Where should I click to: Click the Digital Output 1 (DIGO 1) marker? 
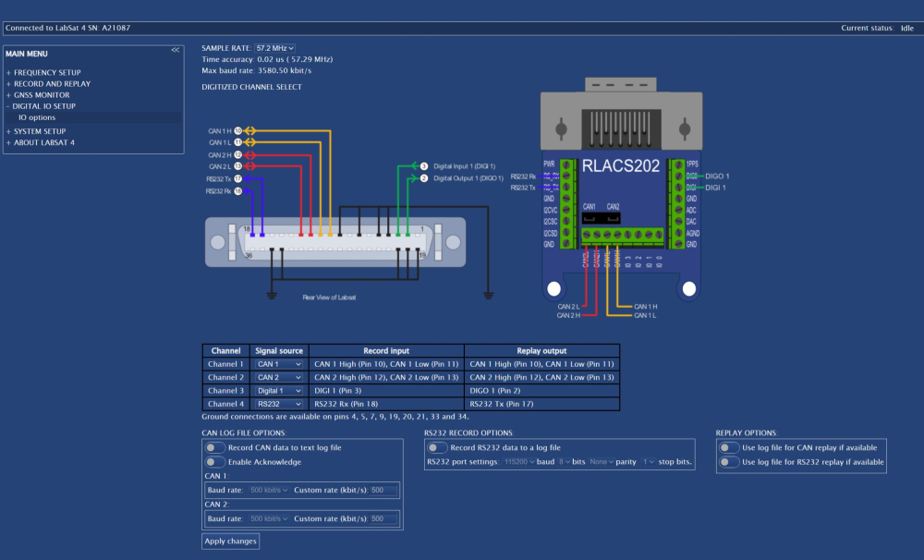point(422,179)
